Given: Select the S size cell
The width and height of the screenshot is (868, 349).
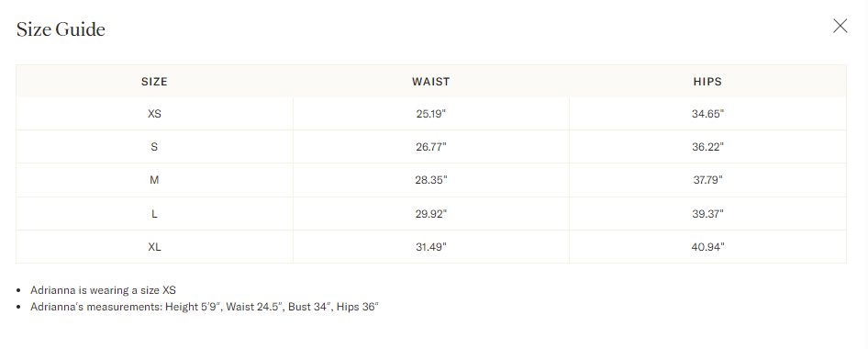Looking at the screenshot, I should coord(154,147).
